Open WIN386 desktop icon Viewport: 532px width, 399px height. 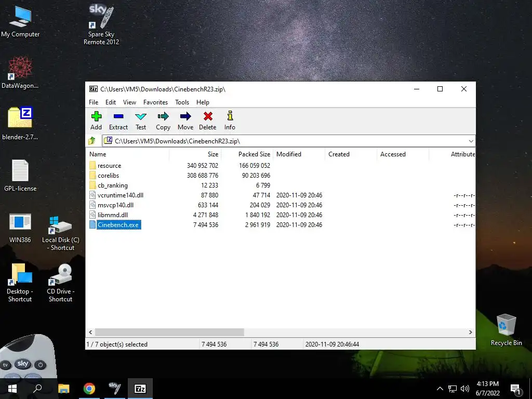click(20, 228)
